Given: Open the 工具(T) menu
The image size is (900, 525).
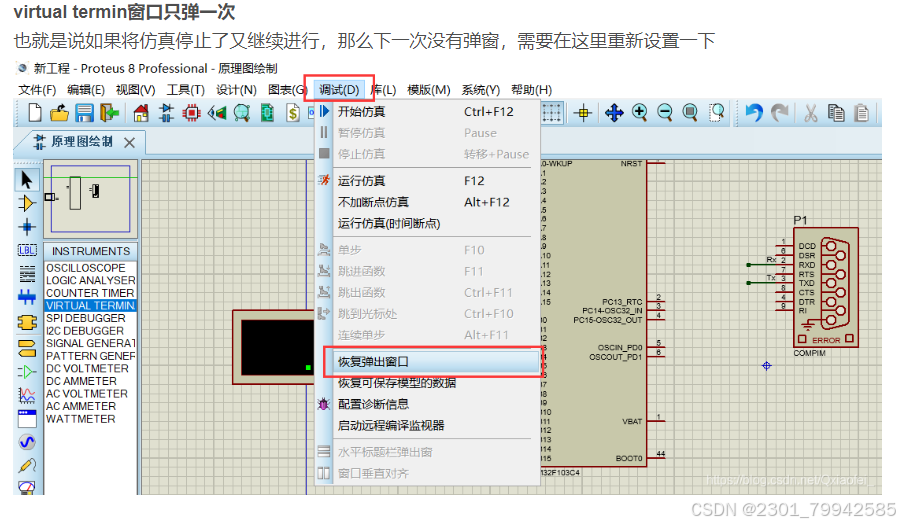Looking at the screenshot, I should click(185, 90).
